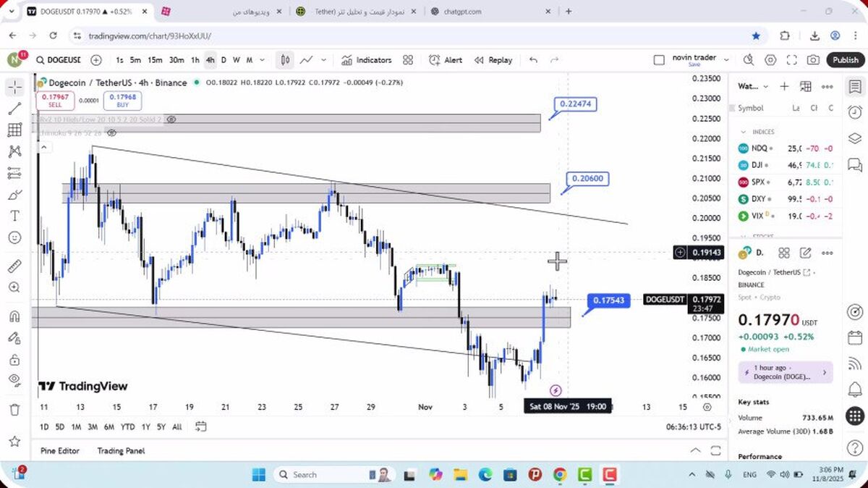Toggle visibility of High/Low indicator
This screenshot has width=868, height=488.
171,119
